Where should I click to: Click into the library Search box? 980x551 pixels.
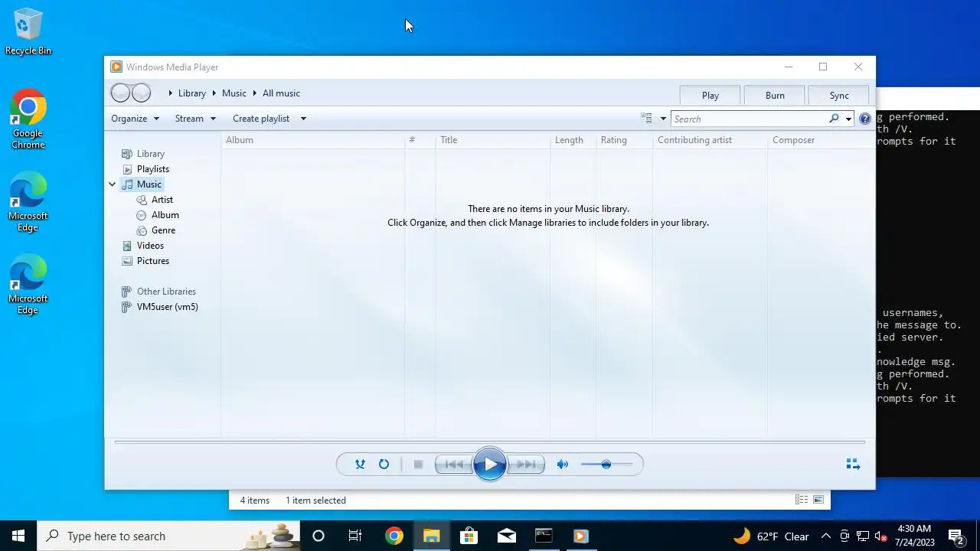[749, 119]
